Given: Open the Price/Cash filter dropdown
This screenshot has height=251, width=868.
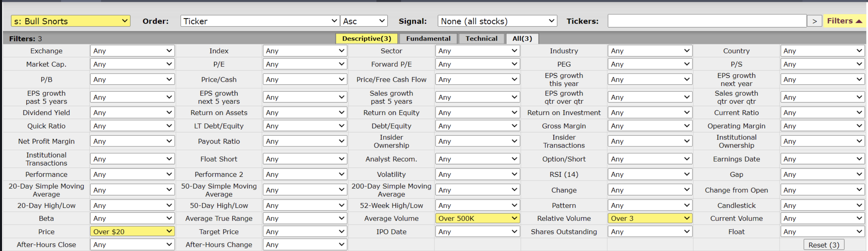Looking at the screenshot, I should (x=305, y=79).
